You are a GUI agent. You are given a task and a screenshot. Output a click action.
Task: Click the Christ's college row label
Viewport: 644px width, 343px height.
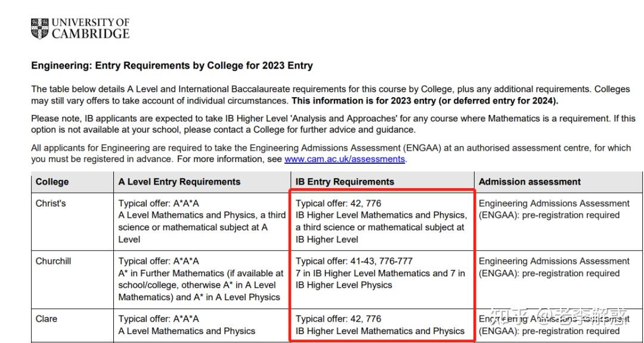pos(51,203)
